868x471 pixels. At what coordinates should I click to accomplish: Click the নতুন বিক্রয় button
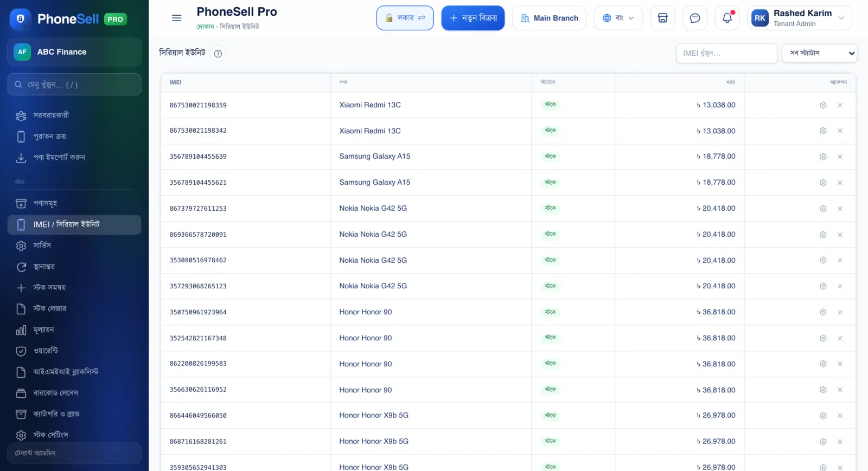[x=473, y=18]
